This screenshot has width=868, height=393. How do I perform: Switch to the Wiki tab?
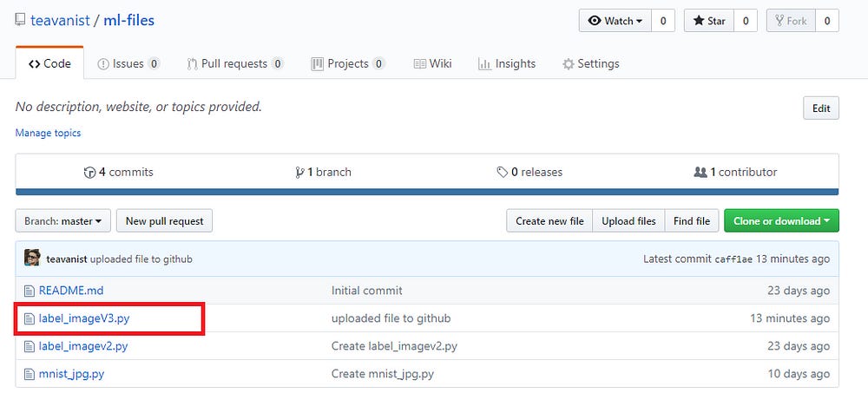point(432,63)
